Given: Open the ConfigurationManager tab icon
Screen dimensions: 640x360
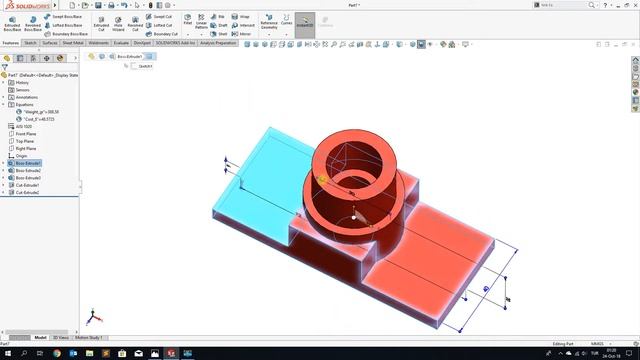Looking at the screenshot, I should pyautogui.click(x=33, y=58).
